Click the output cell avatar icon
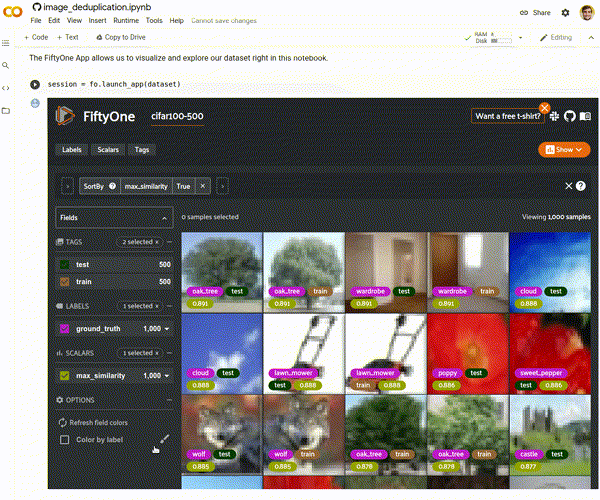Viewport: 600px width, 500px height. pos(35,103)
